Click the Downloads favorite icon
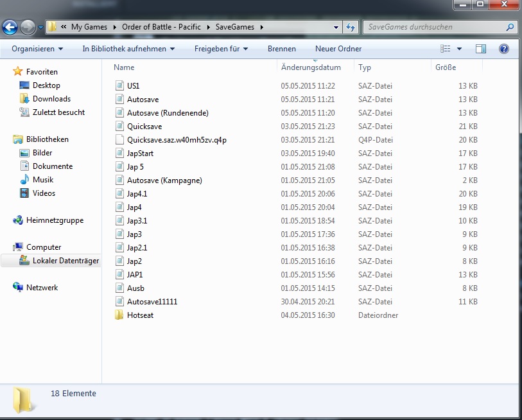Viewport: 522px width, 420px height. coord(24,99)
